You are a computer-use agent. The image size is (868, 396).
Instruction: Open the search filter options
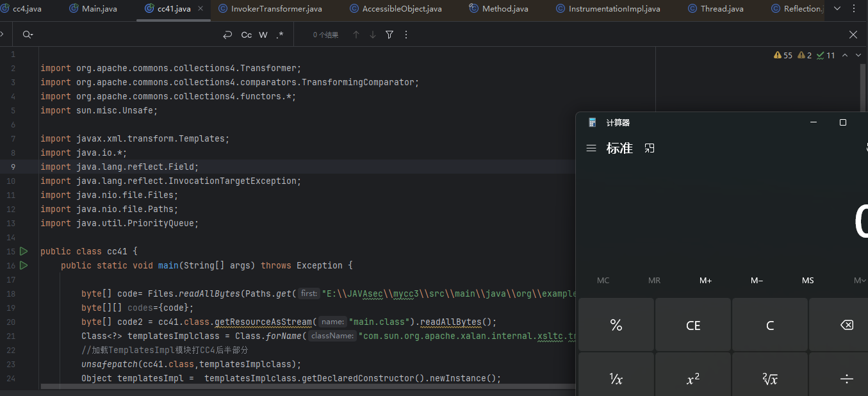click(x=389, y=35)
